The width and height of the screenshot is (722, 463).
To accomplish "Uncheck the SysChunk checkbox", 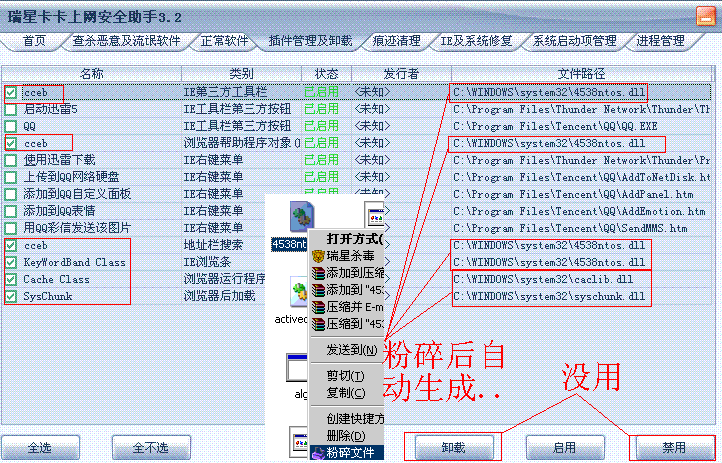I will coord(11,297).
